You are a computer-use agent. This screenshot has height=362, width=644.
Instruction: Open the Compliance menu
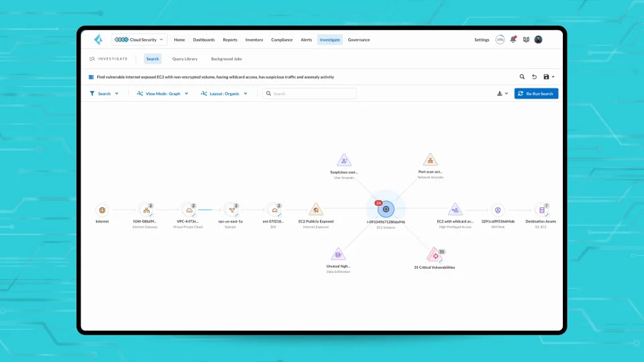point(282,40)
